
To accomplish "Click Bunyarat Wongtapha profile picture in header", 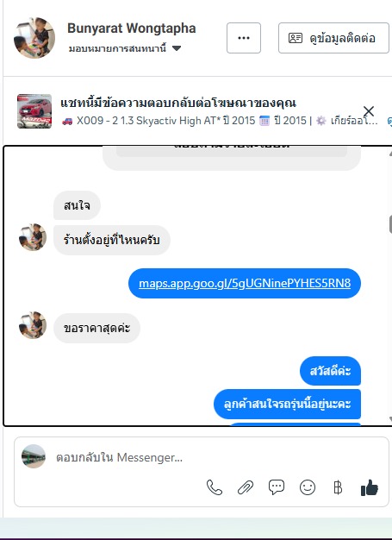I will (34, 38).
